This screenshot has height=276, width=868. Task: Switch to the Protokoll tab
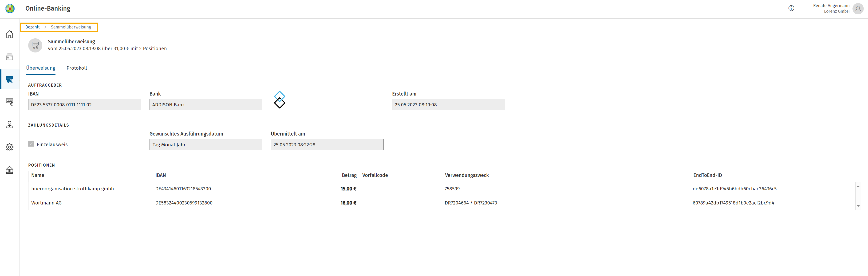click(x=77, y=68)
